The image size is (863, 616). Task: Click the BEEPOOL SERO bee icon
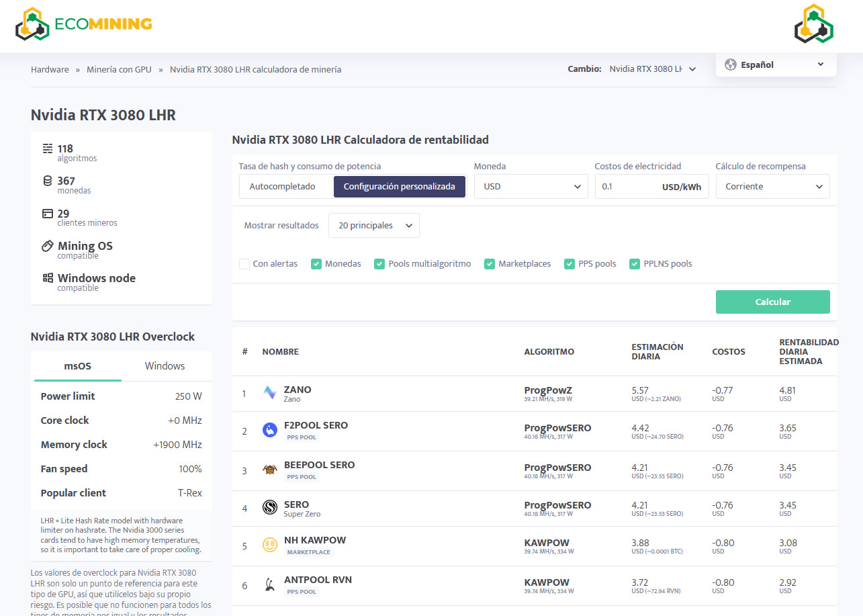coord(270,470)
